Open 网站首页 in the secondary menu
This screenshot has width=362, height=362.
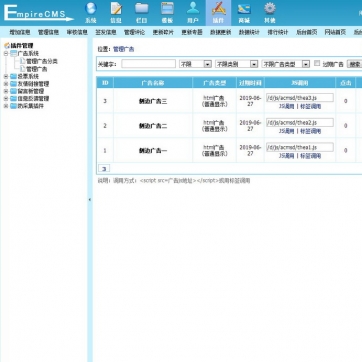click(335, 32)
